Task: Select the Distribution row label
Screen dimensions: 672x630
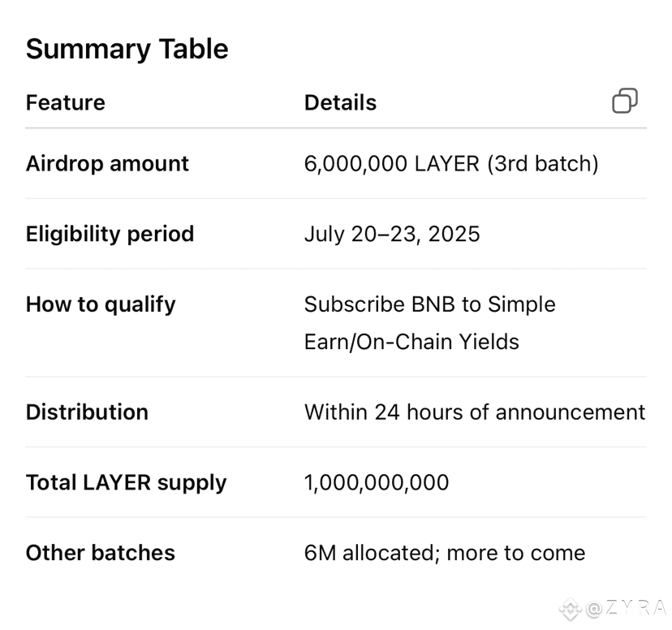Action: (87, 412)
